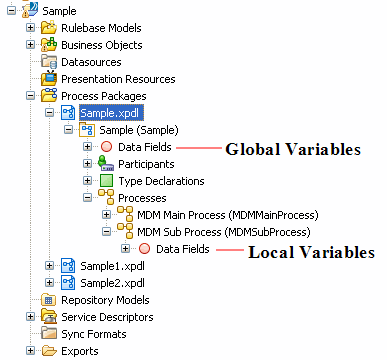Click the Presentation Resources TV icon

[49, 78]
